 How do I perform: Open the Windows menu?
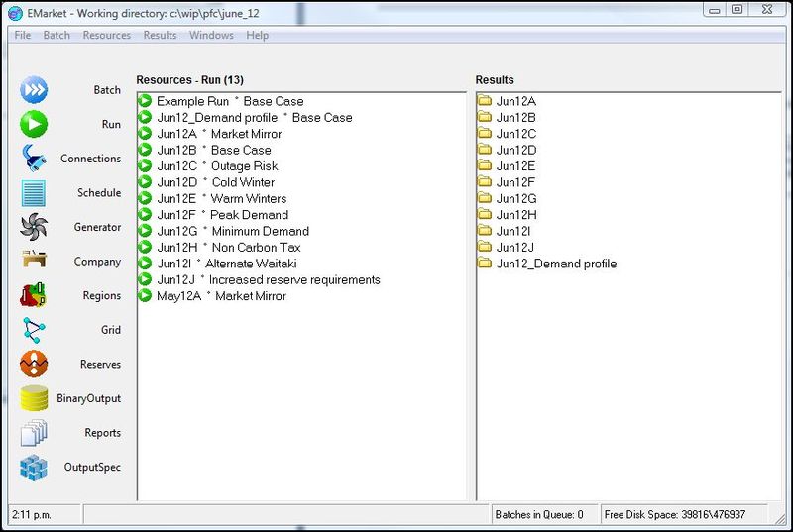(211, 35)
